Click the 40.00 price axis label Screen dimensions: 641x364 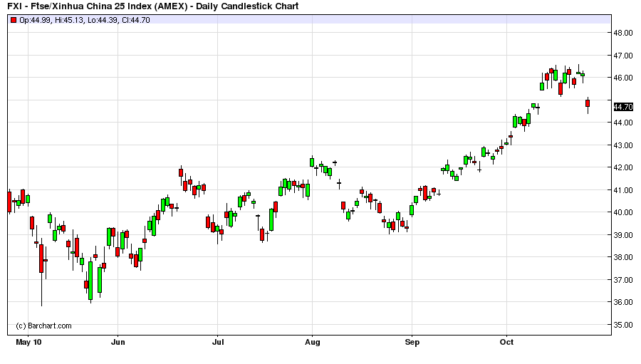pyautogui.click(x=623, y=212)
